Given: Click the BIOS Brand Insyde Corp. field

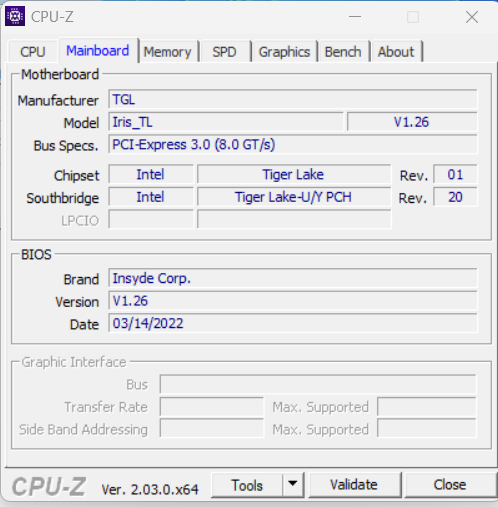Looking at the screenshot, I should point(293,278).
